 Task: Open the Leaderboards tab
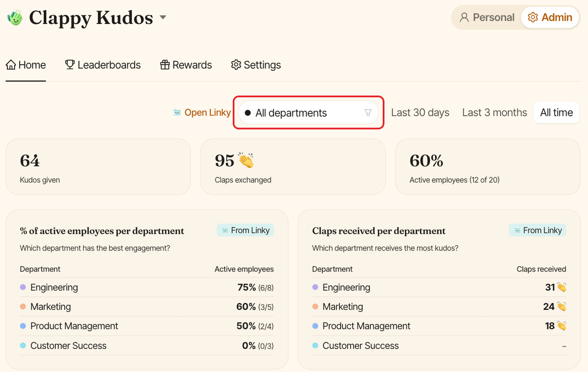pos(103,65)
